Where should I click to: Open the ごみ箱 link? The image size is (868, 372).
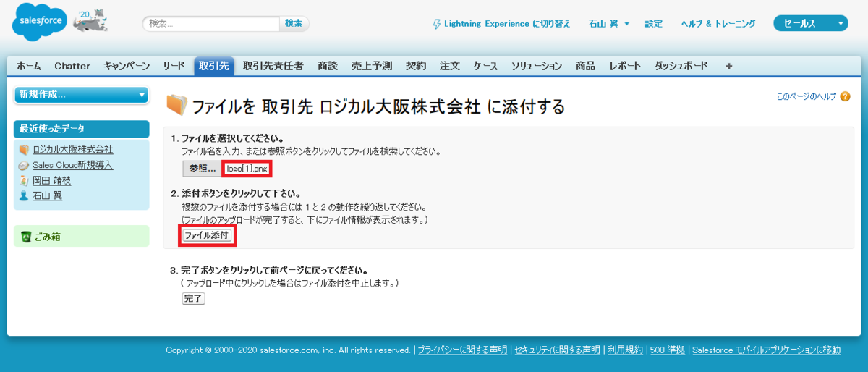point(48,237)
